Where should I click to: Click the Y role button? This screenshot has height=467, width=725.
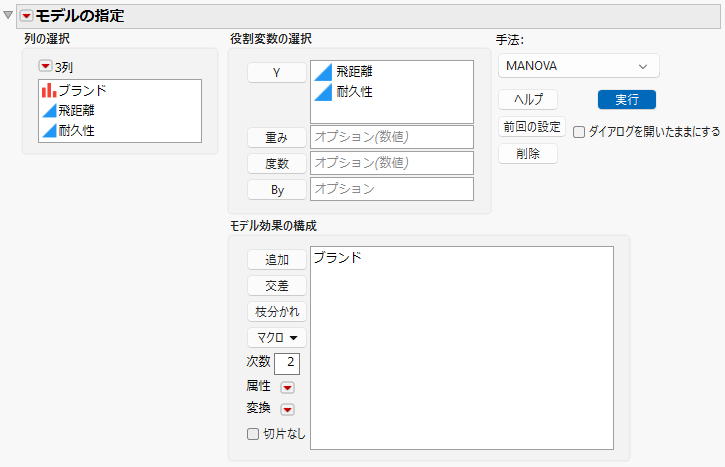click(276, 73)
